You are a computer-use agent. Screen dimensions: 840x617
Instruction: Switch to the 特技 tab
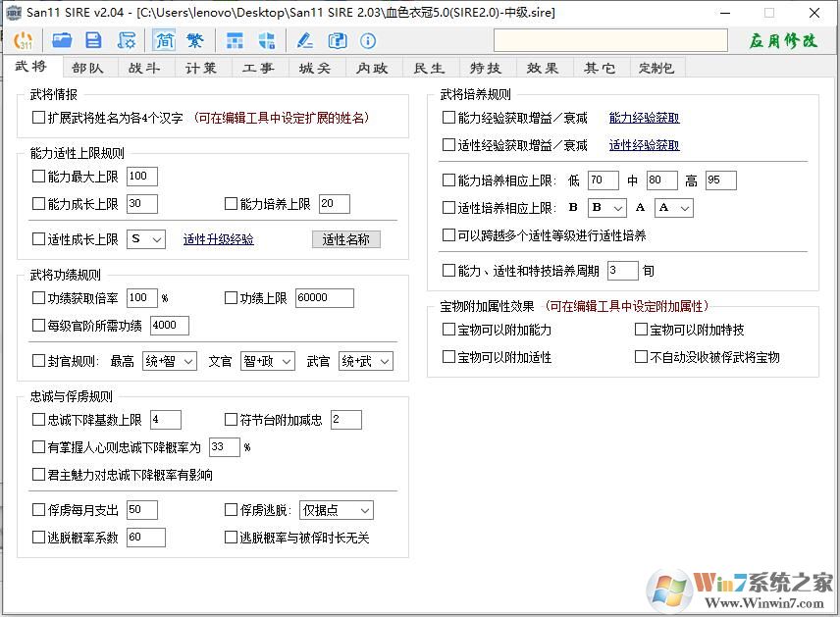485,67
